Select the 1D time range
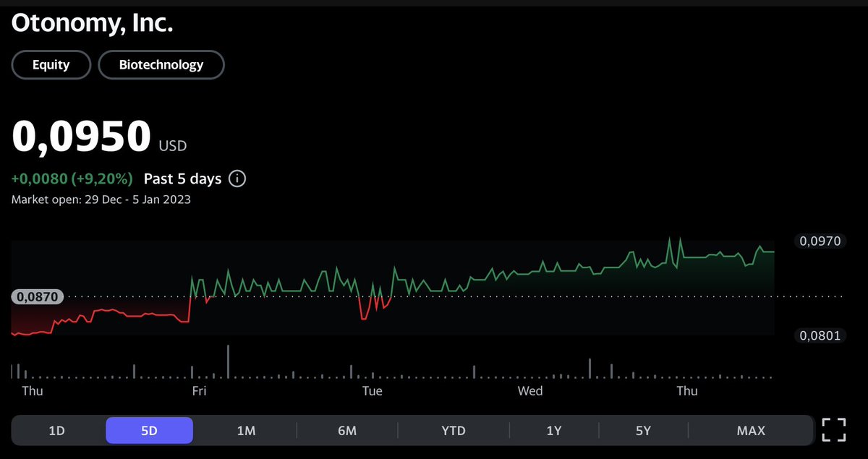Viewport: 868px width, 459px height. (x=56, y=430)
